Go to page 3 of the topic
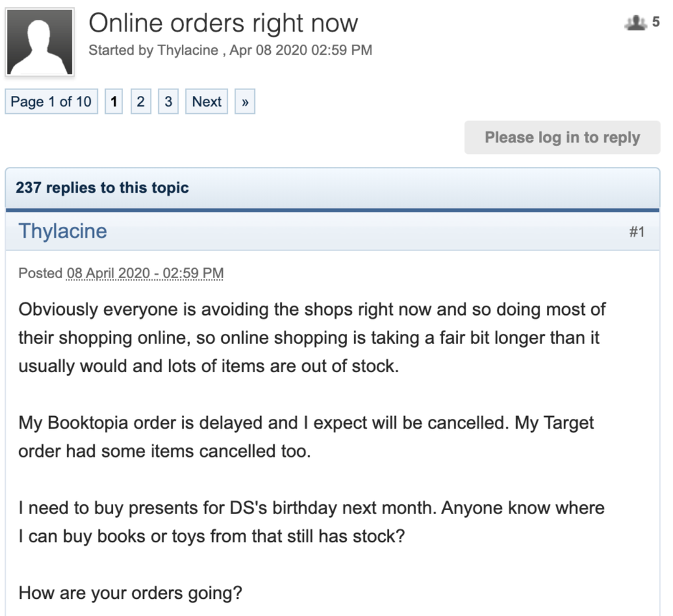Screen dimensions: 673x616 pyautogui.click(x=168, y=102)
